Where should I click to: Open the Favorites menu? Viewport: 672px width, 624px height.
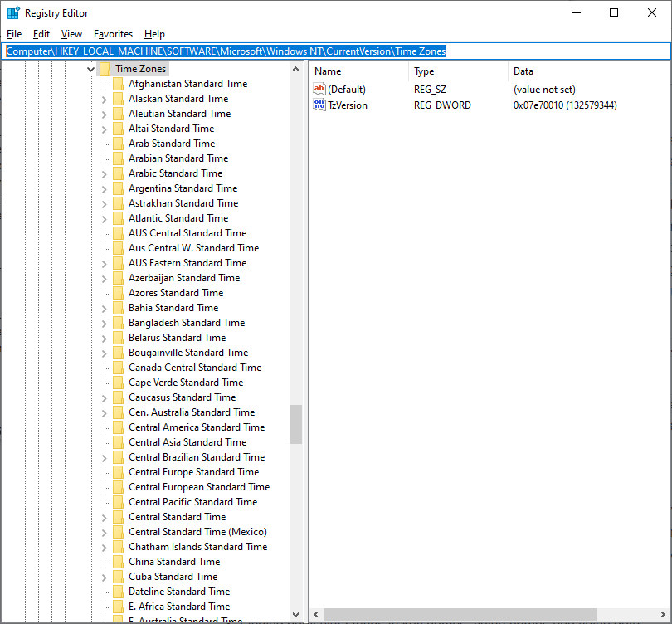[113, 34]
